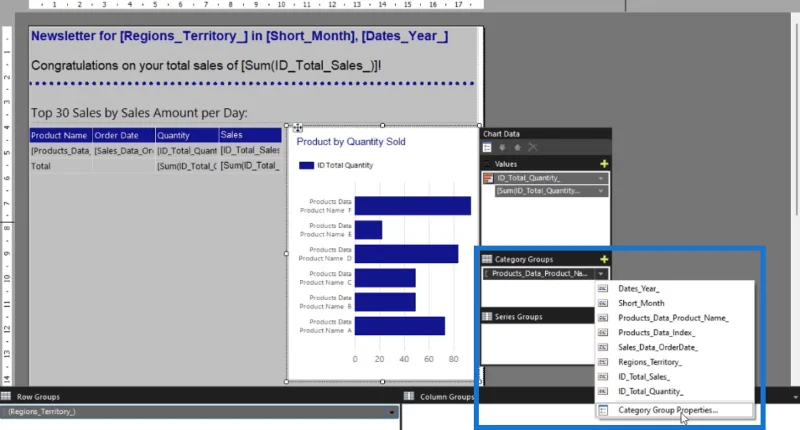Viewport: 800px width, 430px height.
Task: Add a new field to Values
Action: 604,164
